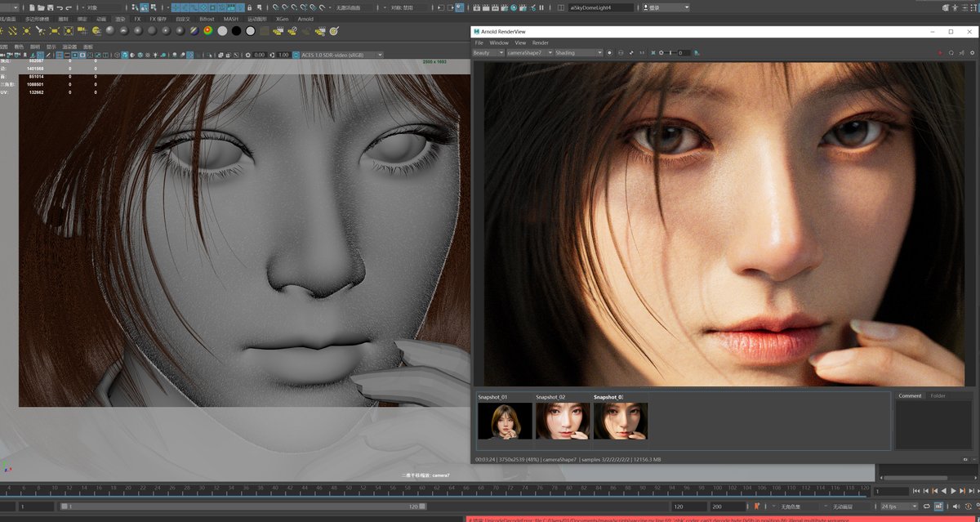Open the Shading mode dropdown in RenderView
Screen dimensions: 980x522
[578, 52]
